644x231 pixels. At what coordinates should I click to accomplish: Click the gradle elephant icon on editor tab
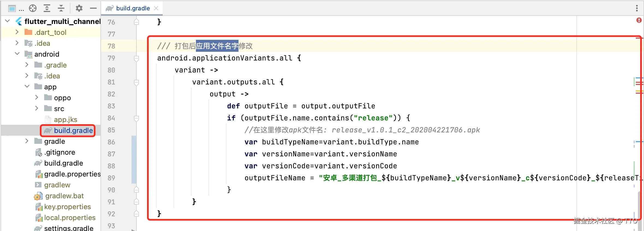[110, 8]
